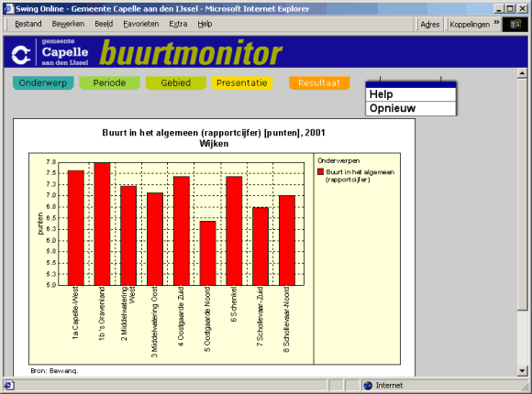The image size is (532, 394).
Task: Select the Periode step button
Action: click(x=109, y=83)
